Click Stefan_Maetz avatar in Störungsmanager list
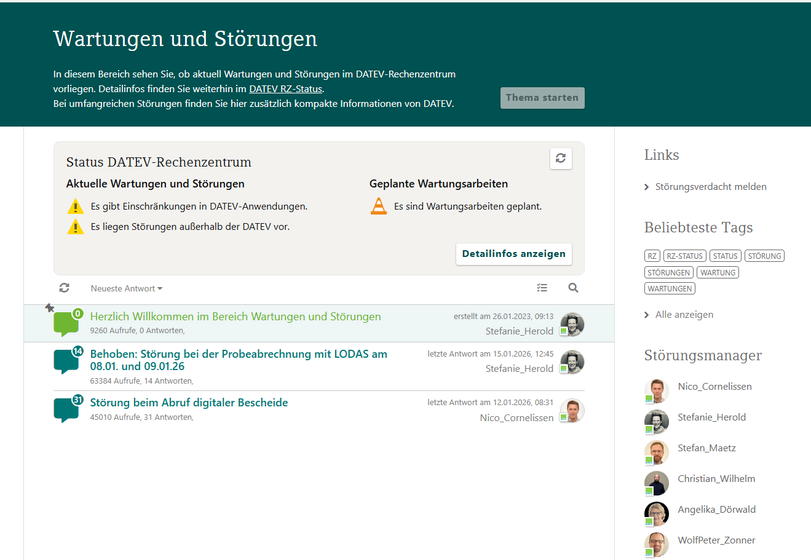The width and height of the screenshot is (811, 560). (656, 452)
